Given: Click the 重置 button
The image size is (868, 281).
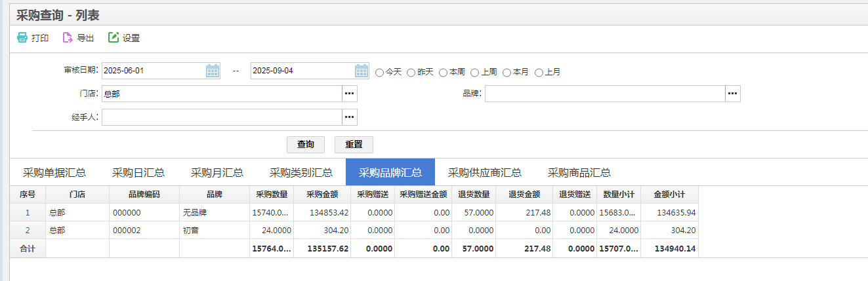Looking at the screenshot, I should [x=354, y=144].
